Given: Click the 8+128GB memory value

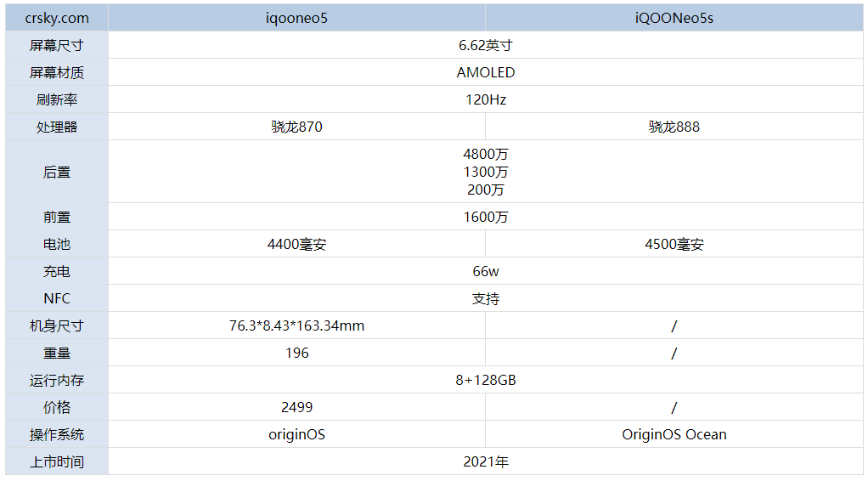Looking at the screenshot, I should click(485, 380).
